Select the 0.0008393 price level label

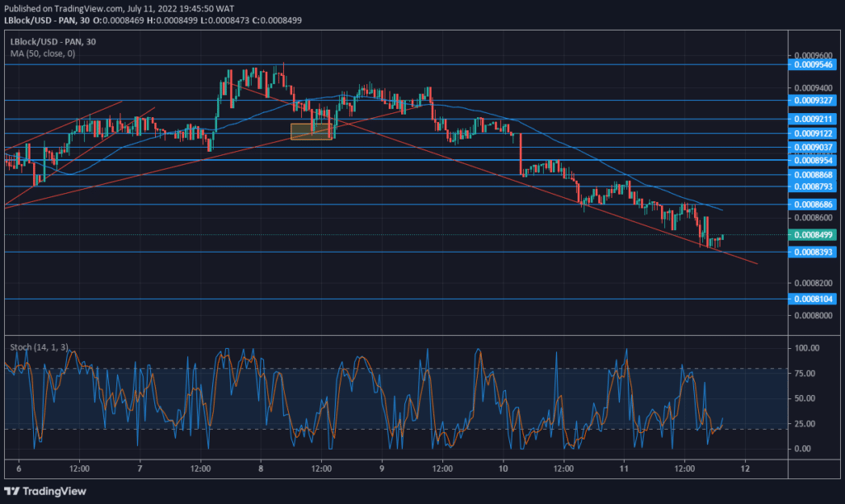812,252
